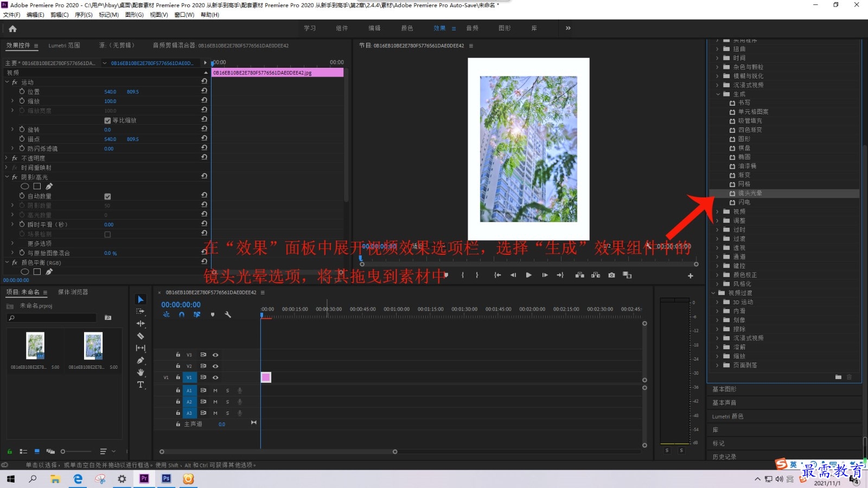
Task: Mute audio track A1
Action: coord(215,390)
